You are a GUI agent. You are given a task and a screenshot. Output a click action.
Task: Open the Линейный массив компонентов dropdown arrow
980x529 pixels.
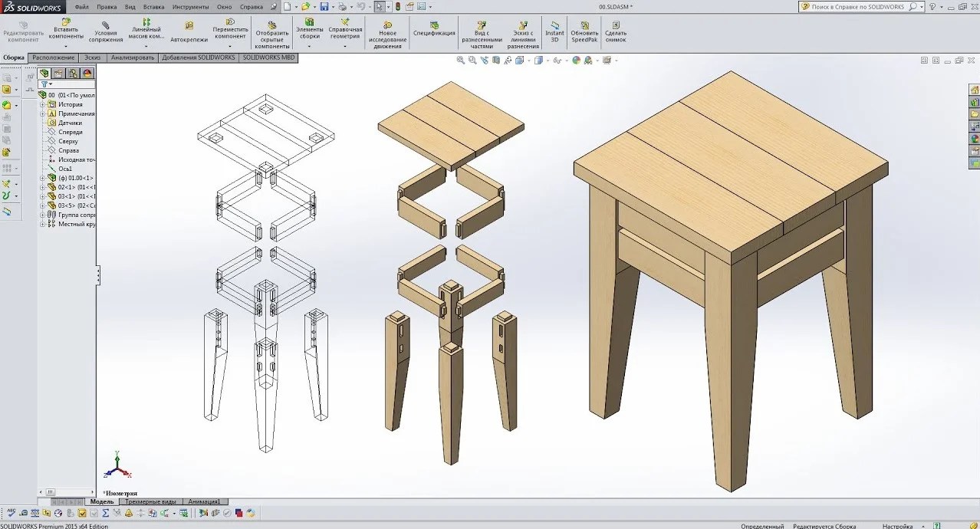pyautogui.click(x=146, y=46)
